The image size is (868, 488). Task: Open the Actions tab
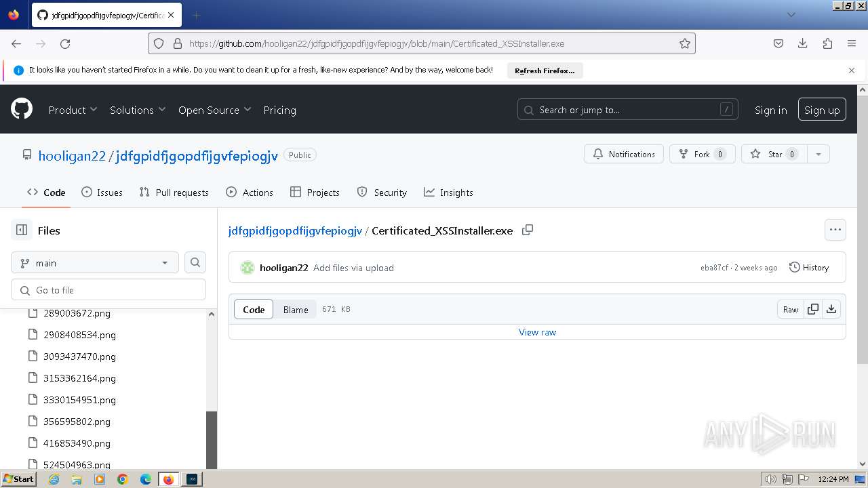(x=249, y=192)
